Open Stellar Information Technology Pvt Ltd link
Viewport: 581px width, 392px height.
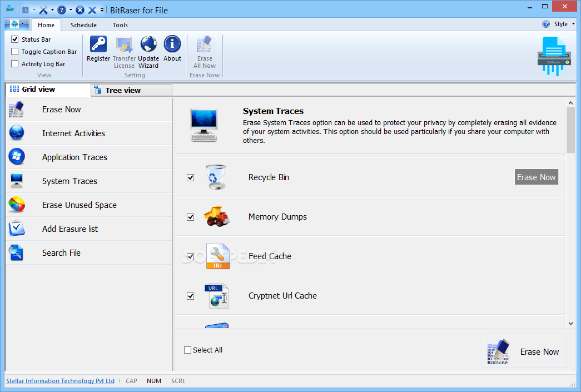click(61, 381)
